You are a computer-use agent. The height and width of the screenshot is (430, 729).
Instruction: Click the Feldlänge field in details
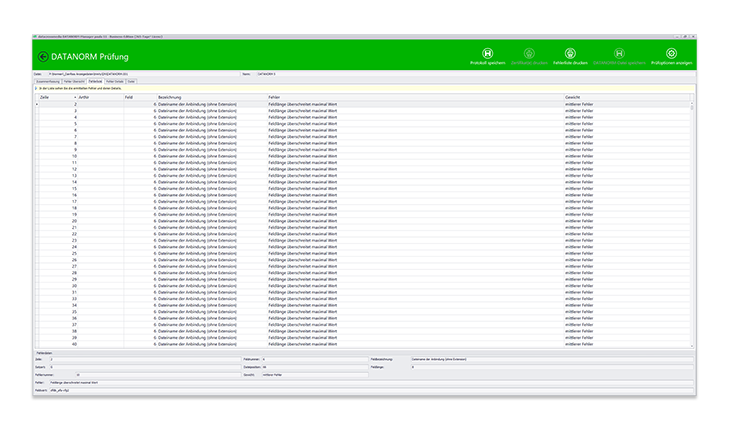[x=552, y=367]
